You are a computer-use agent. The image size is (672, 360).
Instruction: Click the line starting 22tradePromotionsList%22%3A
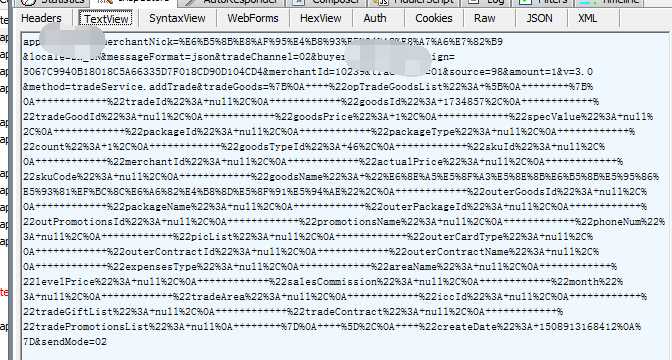332,327
